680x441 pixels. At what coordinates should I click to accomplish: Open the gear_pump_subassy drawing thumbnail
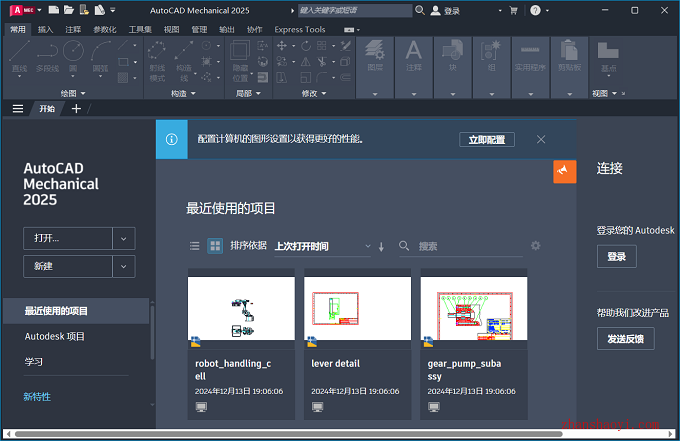click(474, 309)
